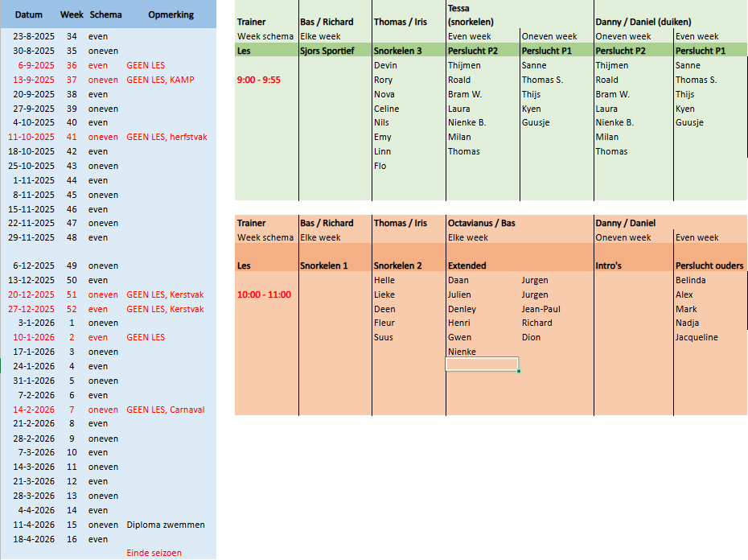Select the name Denley
Screen dimensions: 748x560
[462, 309]
